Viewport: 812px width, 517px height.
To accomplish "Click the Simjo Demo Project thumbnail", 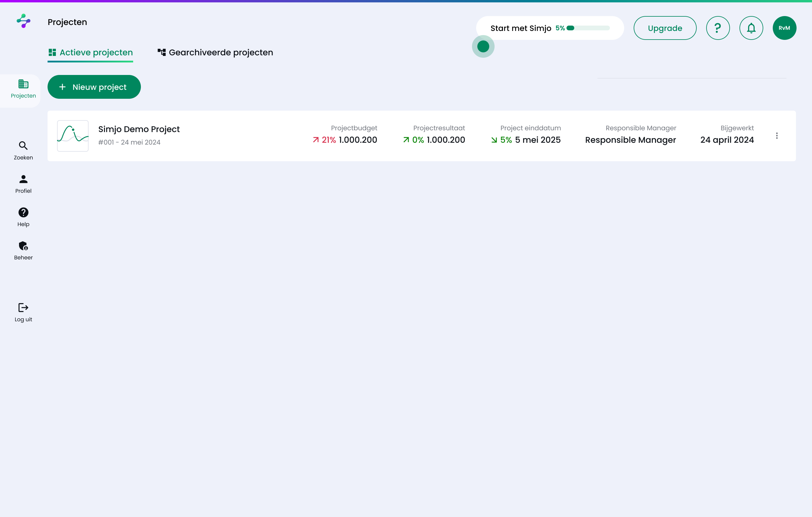I will pos(73,136).
